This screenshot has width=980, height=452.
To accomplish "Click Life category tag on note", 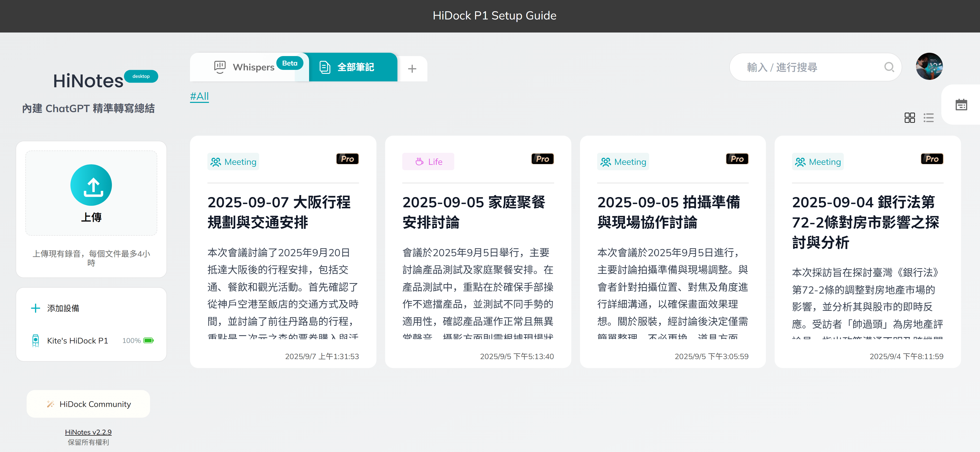I will 428,162.
